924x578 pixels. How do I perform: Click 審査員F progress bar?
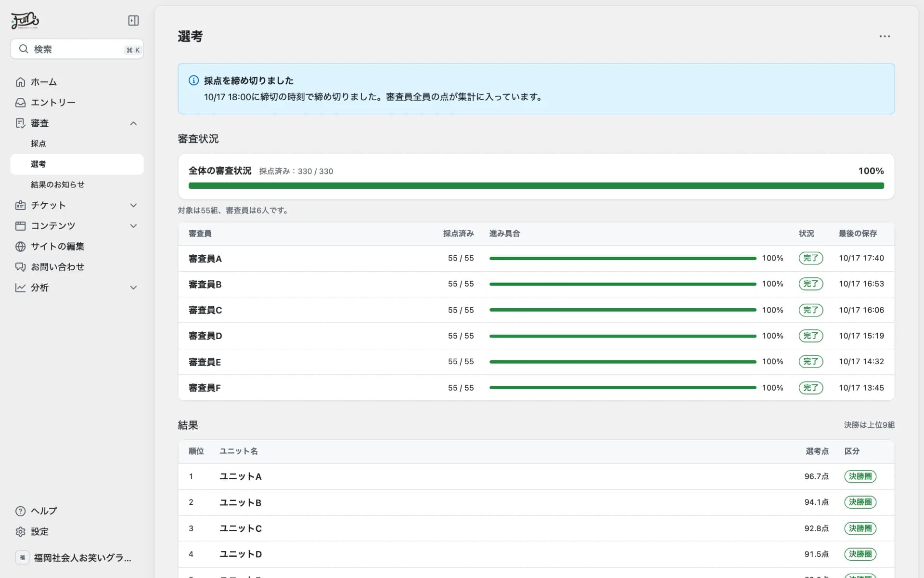tap(623, 388)
